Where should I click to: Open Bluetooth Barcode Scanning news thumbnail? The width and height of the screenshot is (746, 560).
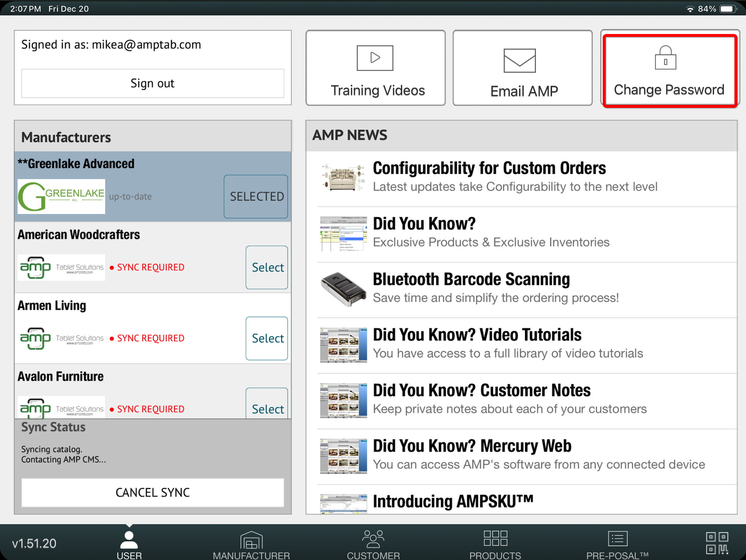(343, 289)
